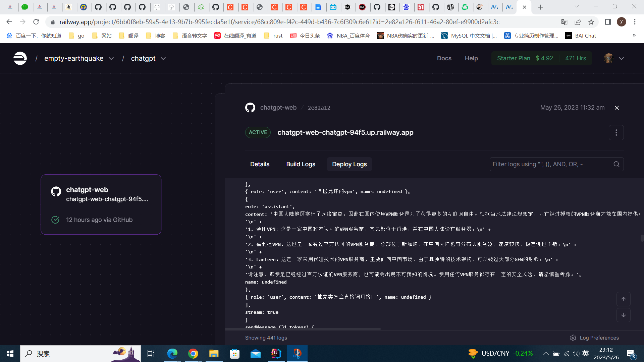Viewport: 644px width, 362px height.
Task: Click the ACTIVE status badge
Action: [x=258, y=132]
